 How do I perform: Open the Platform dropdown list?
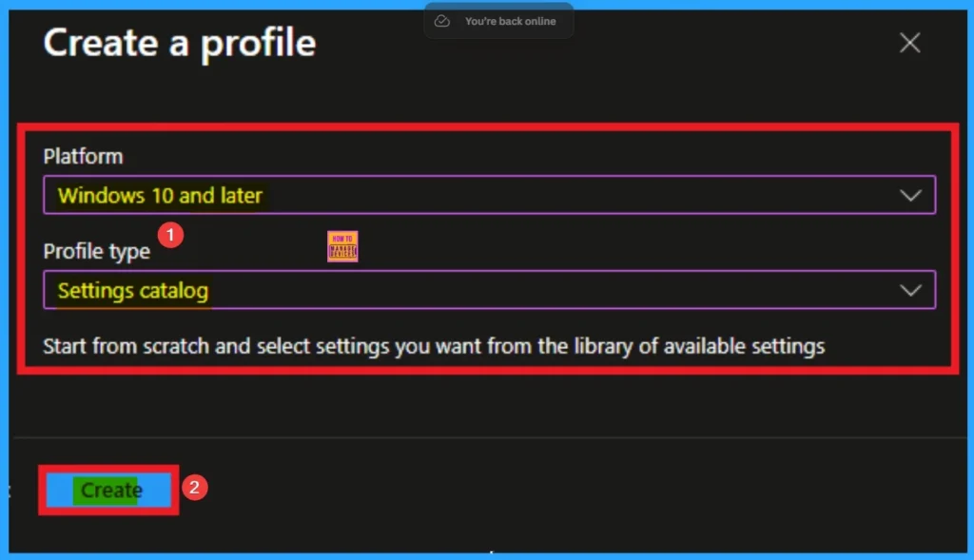point(490,195)
